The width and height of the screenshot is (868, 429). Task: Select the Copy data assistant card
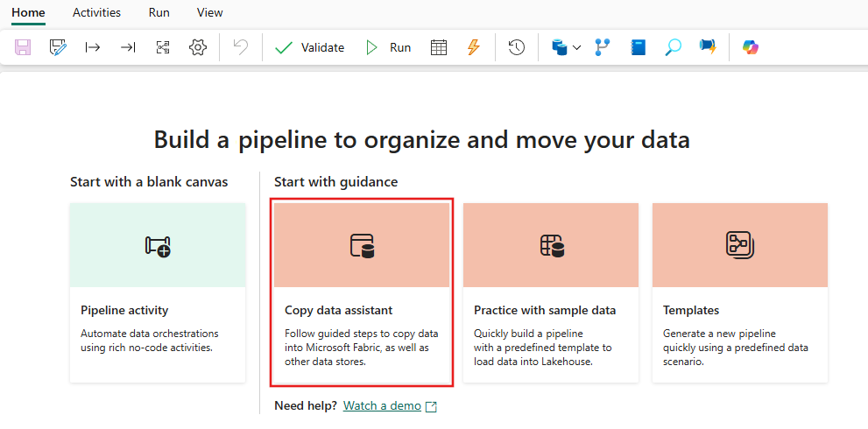click(x=362, y=292)
